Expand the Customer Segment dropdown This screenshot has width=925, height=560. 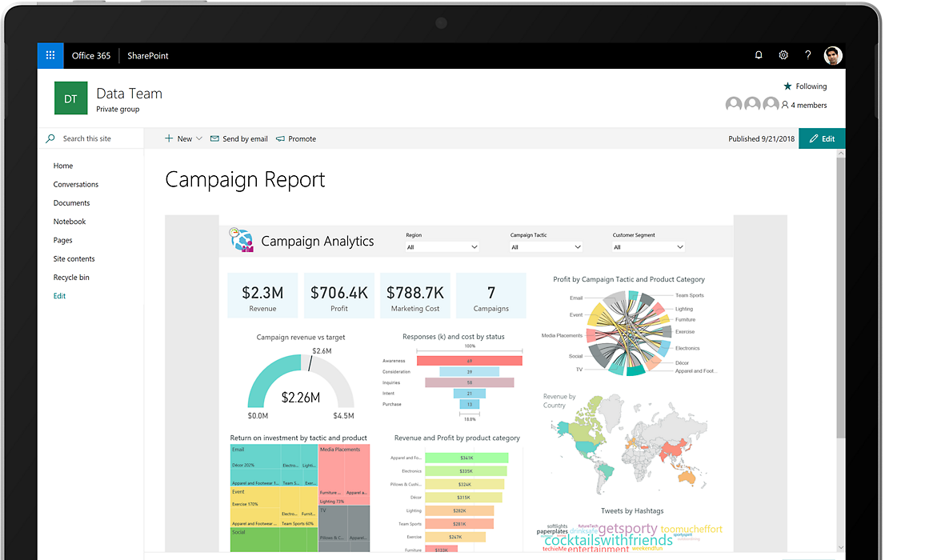click(648, 247)
